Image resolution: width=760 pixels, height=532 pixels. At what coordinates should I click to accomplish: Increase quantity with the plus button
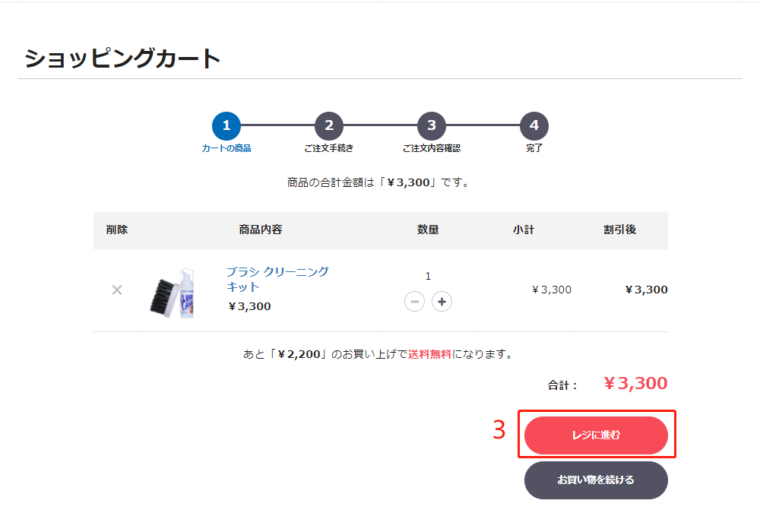click(x=442, y=302)
